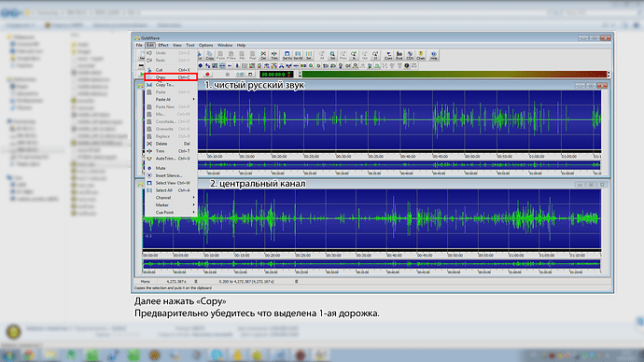Click the level meter color bar

click(455, 75)
